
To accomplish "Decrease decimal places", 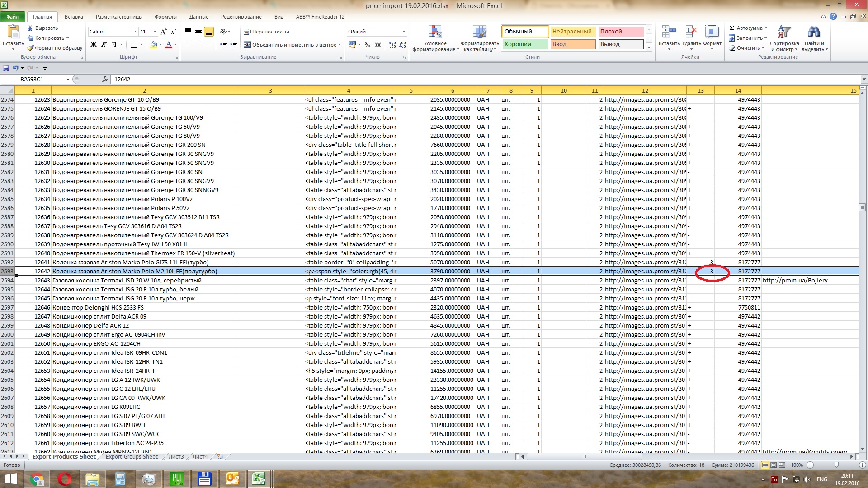I will [402, 45].
